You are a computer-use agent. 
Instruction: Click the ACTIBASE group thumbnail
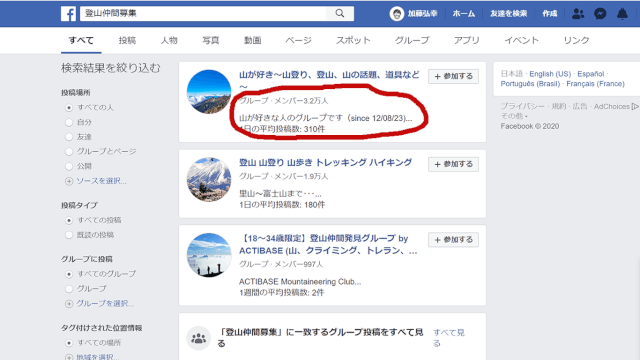point(209,255)
